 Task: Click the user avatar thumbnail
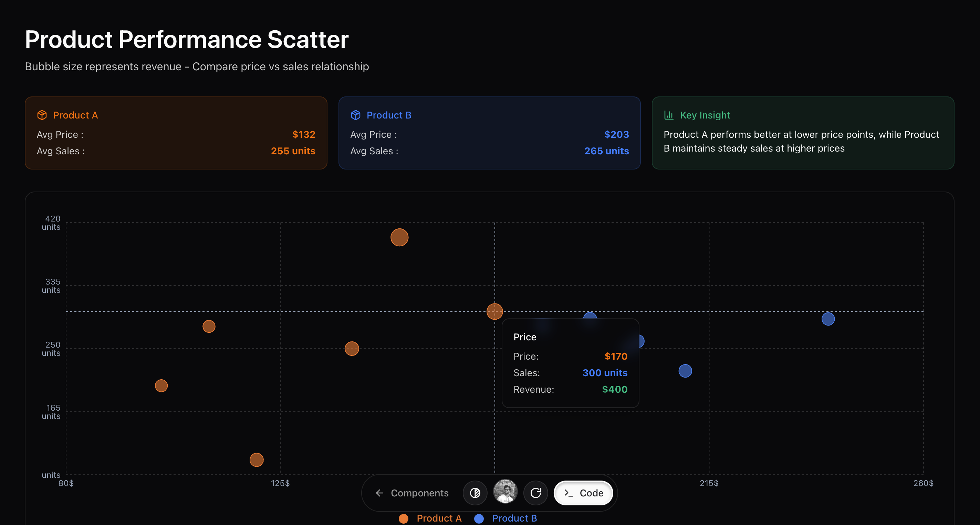(505, 492)
